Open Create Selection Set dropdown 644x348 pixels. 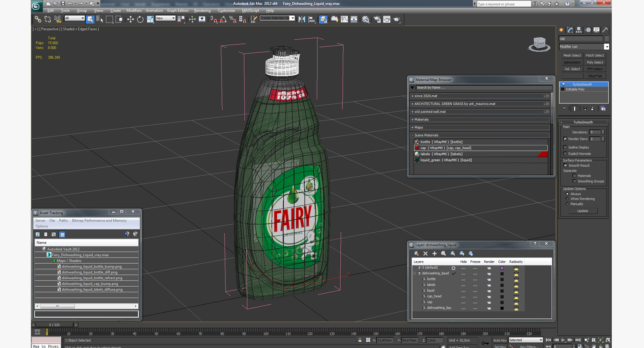point(277,18)
